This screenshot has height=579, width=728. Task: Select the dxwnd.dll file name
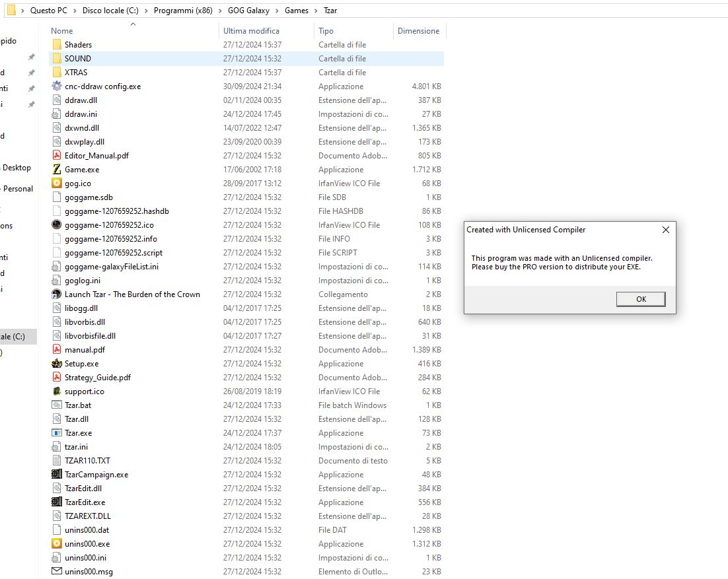(82, 128)
